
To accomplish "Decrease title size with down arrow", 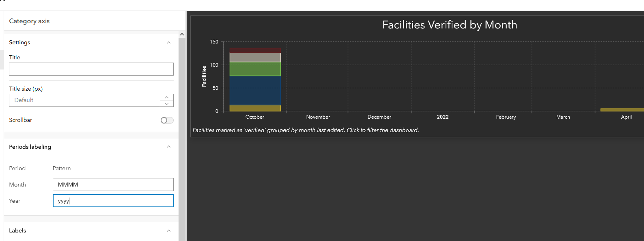I will pos(167,104).
